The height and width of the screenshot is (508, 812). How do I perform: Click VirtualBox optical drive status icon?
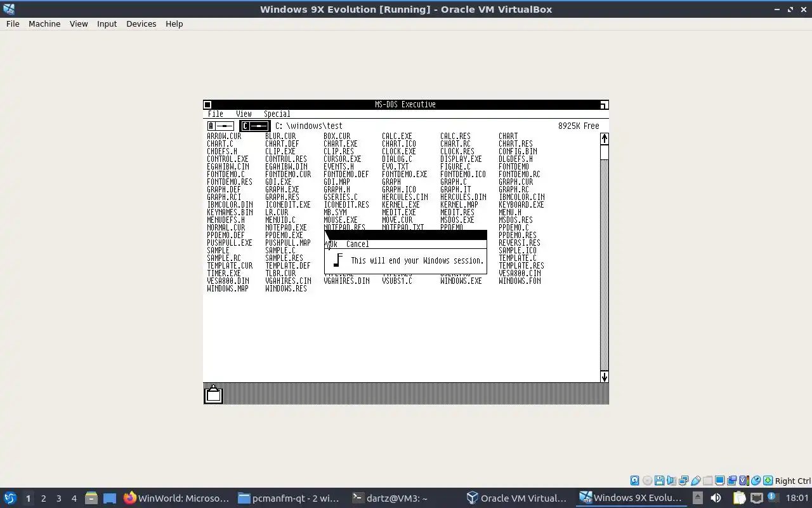pyautogui.click(x=647, y=481)
